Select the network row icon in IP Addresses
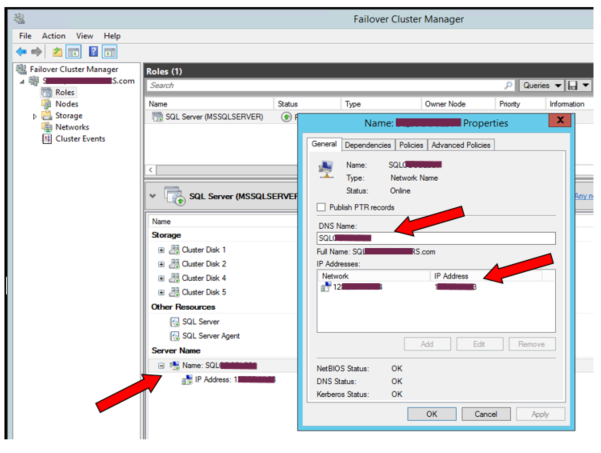The width and height of the screenshot is (601, 453). click(326, 287)
